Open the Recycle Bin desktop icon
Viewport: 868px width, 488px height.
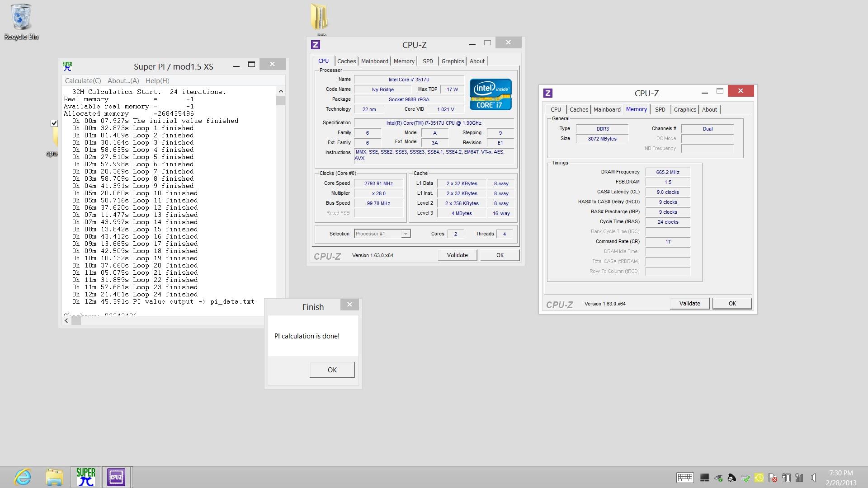coord(21,22)
